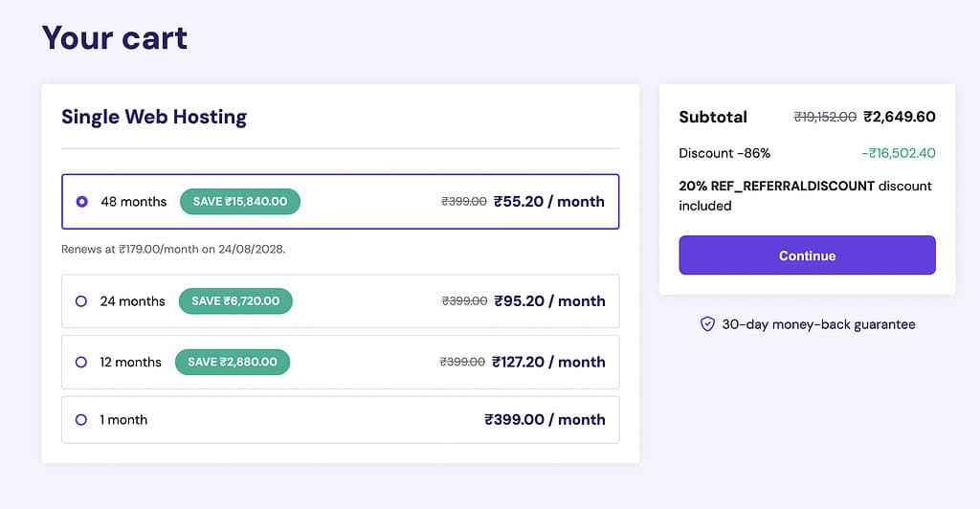This screenshot has width=980, height=509.
Task: Click the Subtotal ₹2,649.60 amount
Action: 900,117
